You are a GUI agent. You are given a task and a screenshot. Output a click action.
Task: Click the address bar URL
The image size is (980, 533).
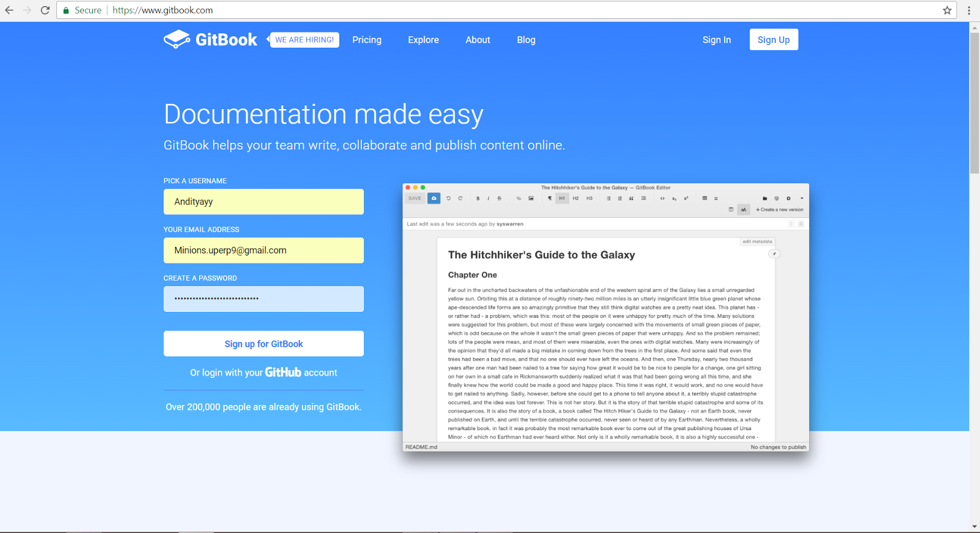(163, 10)
